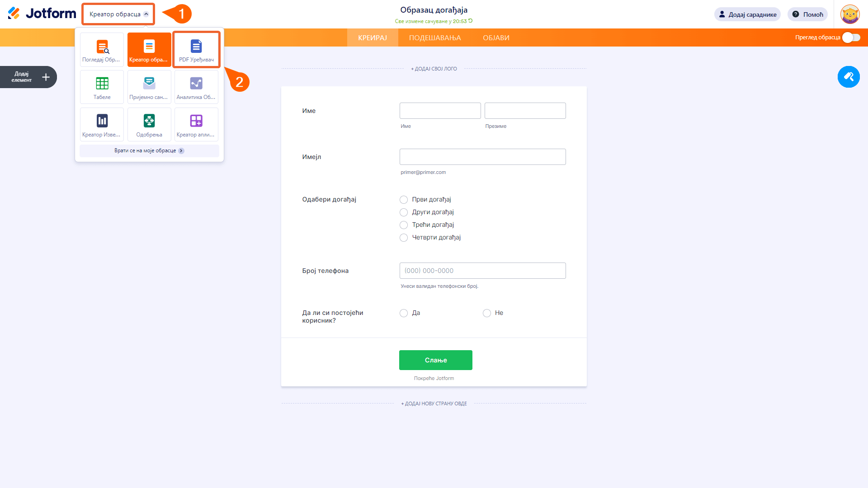Toggle Преглед обрасца preview switch
This screenshot has width=868, height=488.
click(851, 38)
